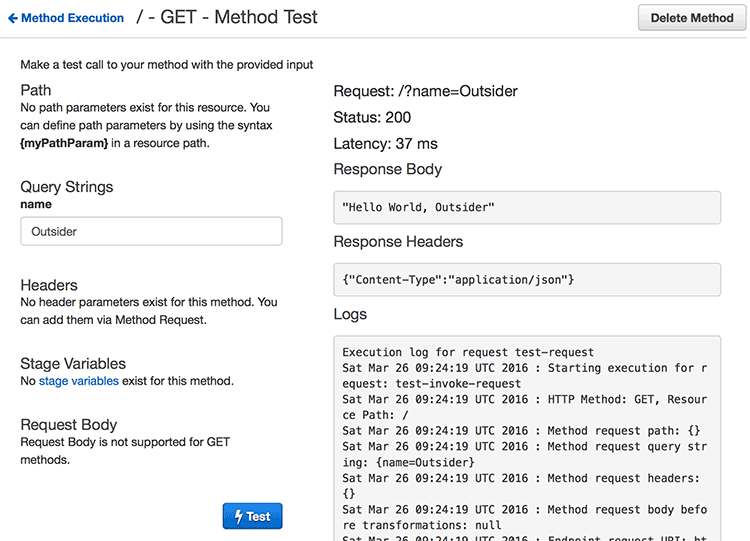Click the Delete Method button
This screenshot has height=541, width=750.
(692, 18)
